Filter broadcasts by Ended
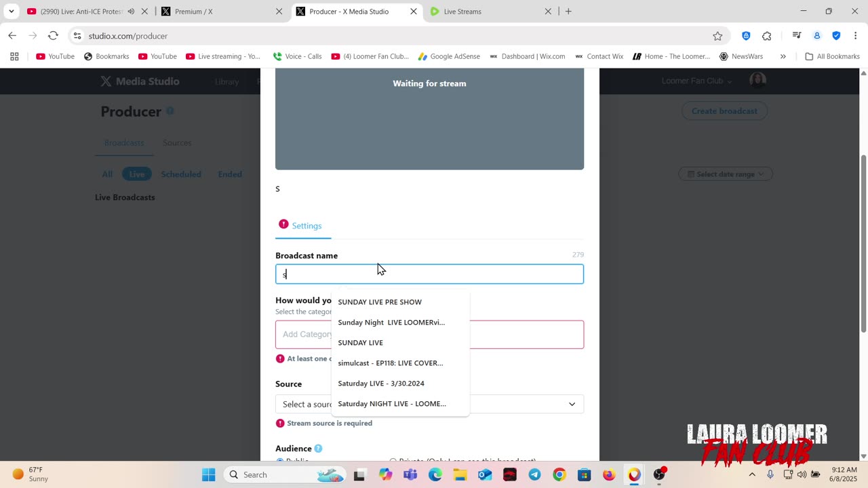Viewport: 868px width, 488px height. 230,174
